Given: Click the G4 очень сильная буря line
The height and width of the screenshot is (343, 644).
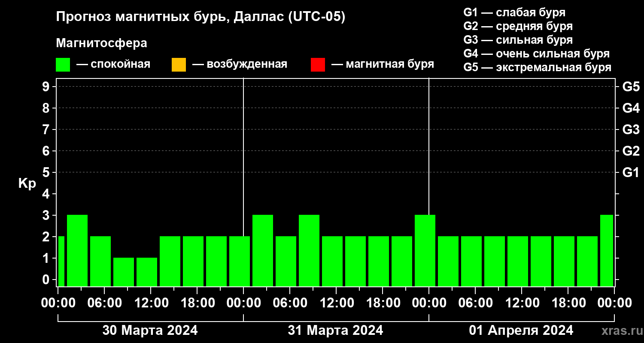Looking at the screenshot, I should [x=537, y=54].
